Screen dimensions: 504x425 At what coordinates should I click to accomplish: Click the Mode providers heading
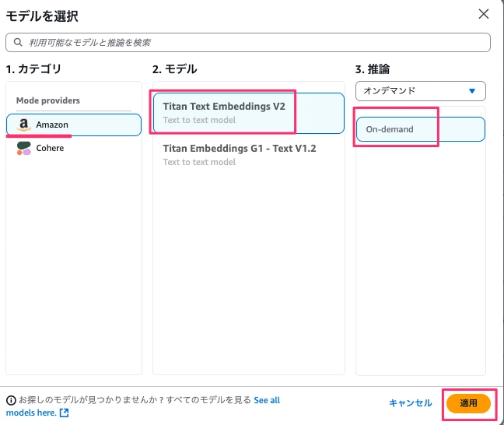click(48, 100)
